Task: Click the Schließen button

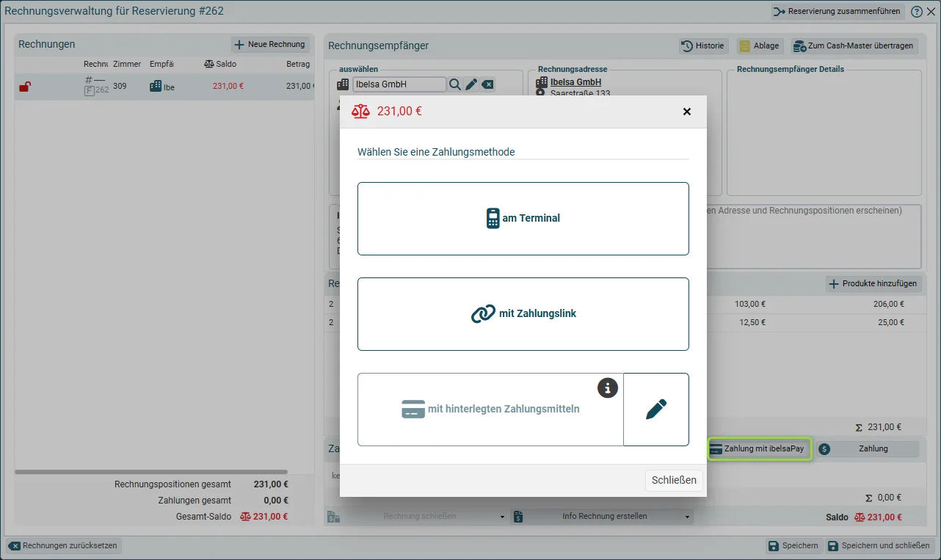Action: [x=675, y=480]
